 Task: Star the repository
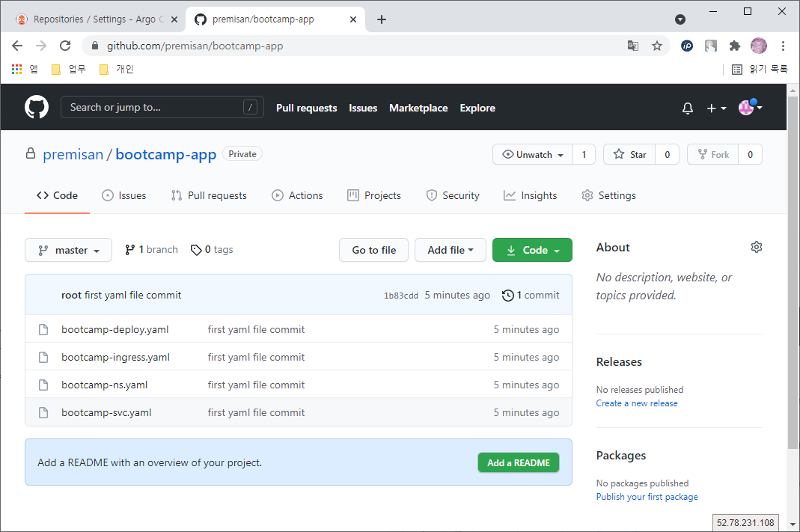coord(629,155)
